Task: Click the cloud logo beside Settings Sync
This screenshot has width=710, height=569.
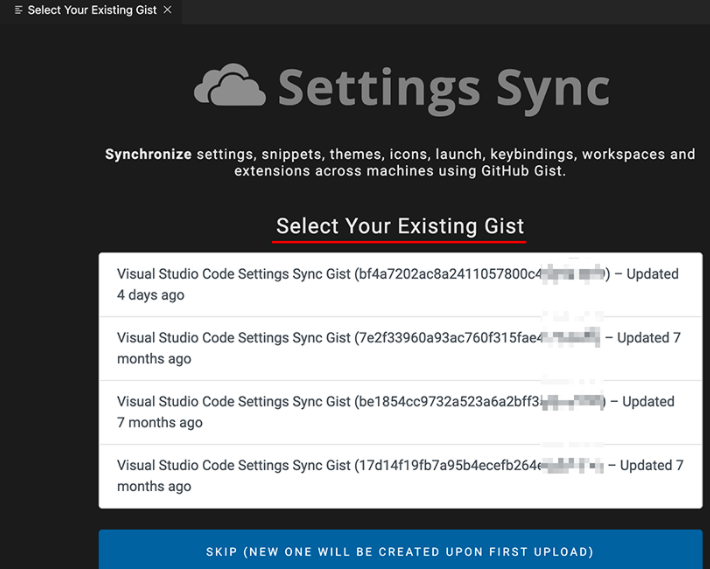Action: click(x=230, y=86)
